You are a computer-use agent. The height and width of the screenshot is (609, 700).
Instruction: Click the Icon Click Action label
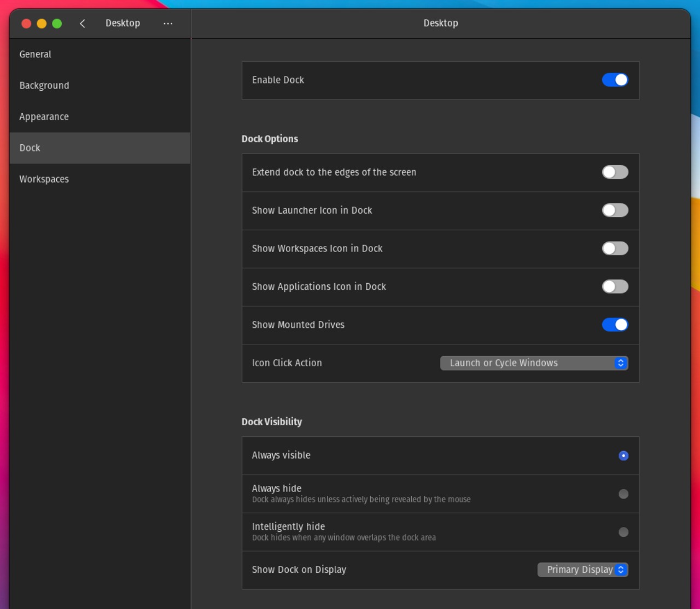pos(287,363)
